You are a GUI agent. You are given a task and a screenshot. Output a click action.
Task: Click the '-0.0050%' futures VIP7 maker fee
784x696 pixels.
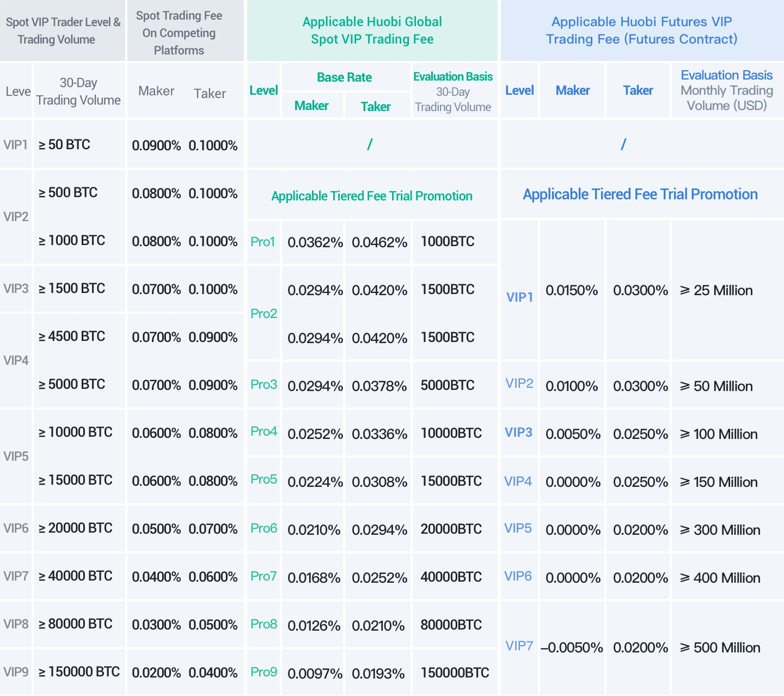pyautogui.click(x=572, y=648)
